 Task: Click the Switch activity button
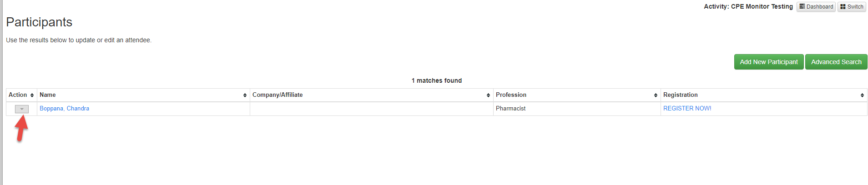852,7
